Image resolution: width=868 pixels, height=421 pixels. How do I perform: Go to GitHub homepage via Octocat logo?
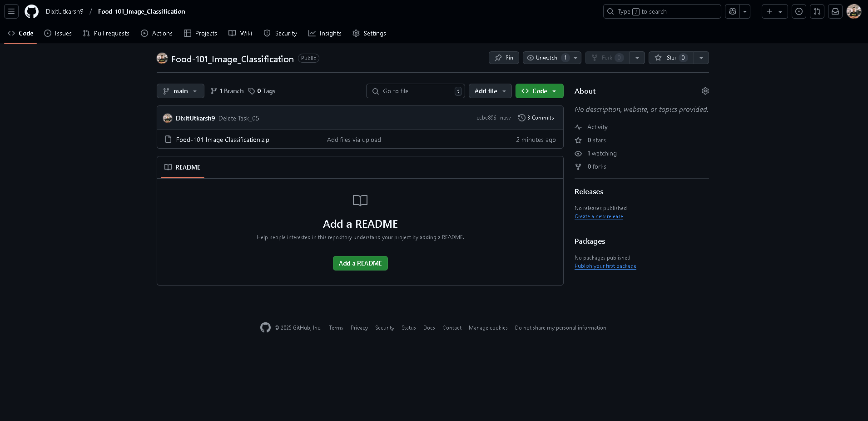(31, 11)
